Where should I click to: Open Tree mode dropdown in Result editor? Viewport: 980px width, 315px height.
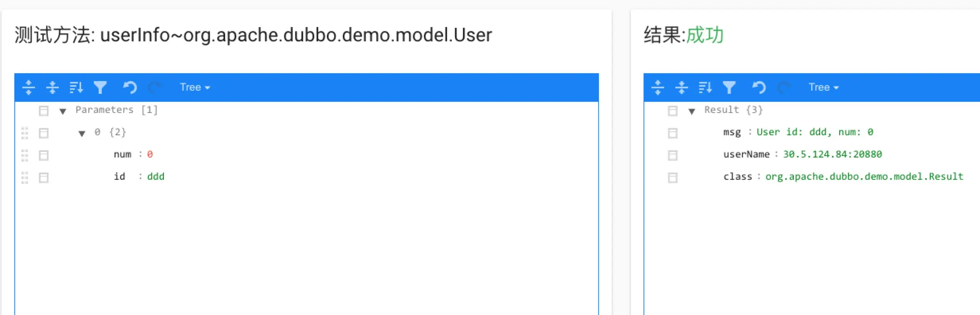824,87
